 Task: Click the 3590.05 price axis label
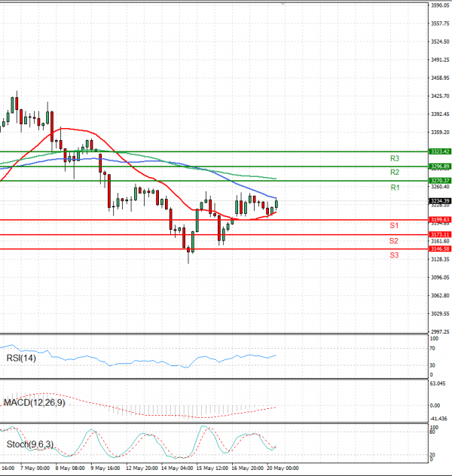[438, 6]
